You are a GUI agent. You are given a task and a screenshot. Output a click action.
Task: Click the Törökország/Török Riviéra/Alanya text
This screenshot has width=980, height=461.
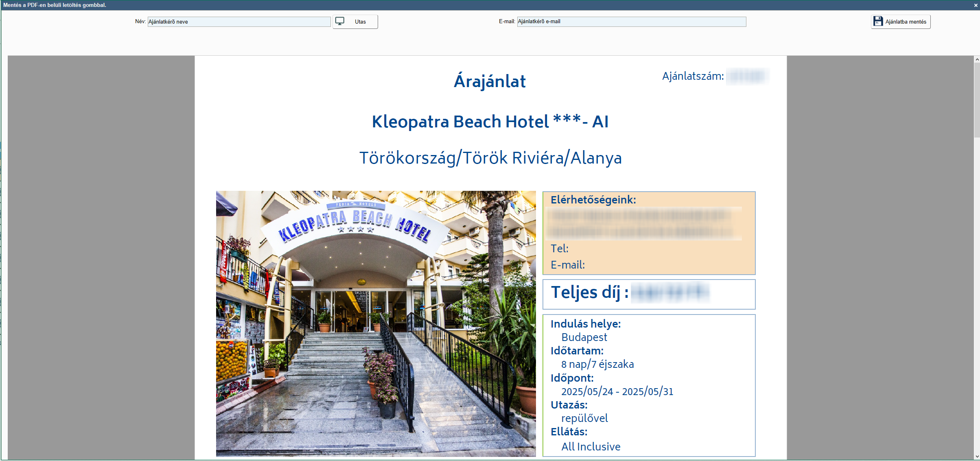[490, 158]
